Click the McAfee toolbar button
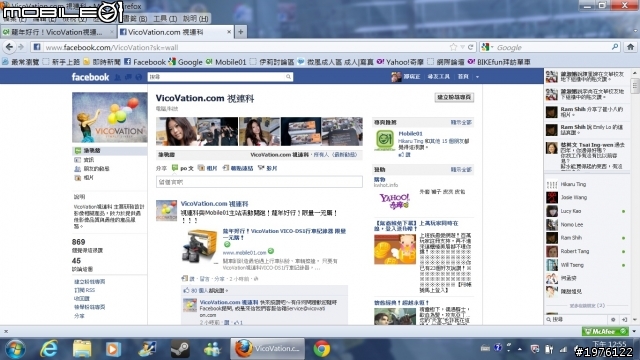 click(x=605, y=331)
